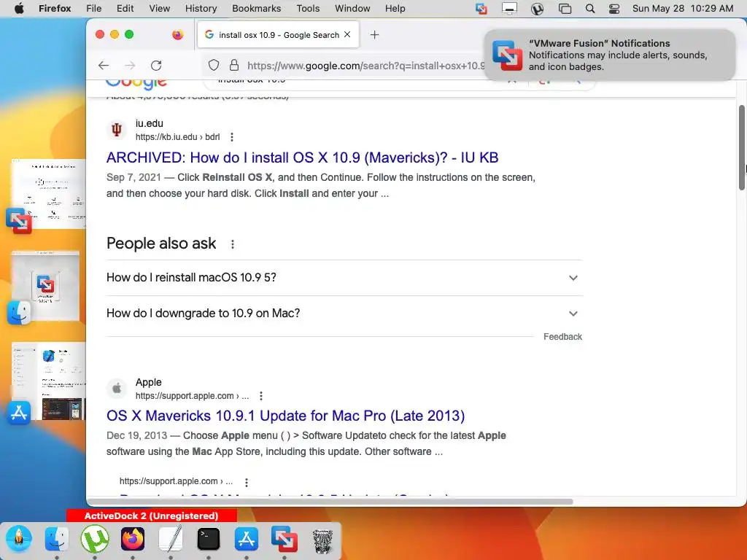Click the padlock site security icon
747x560 pixels.
pos(234,65)
